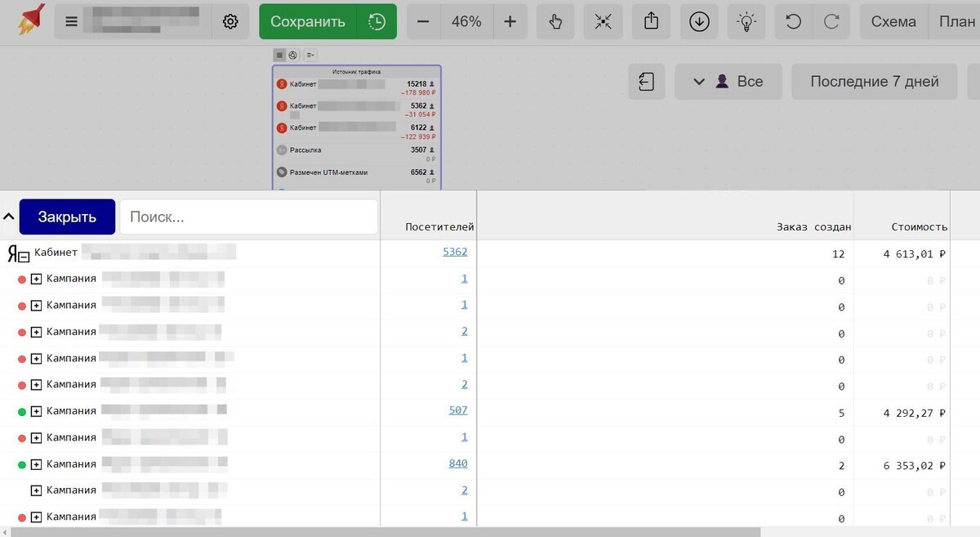980x537 pixels.
Task: Click the share export icon
Action: tap(651, 21)
